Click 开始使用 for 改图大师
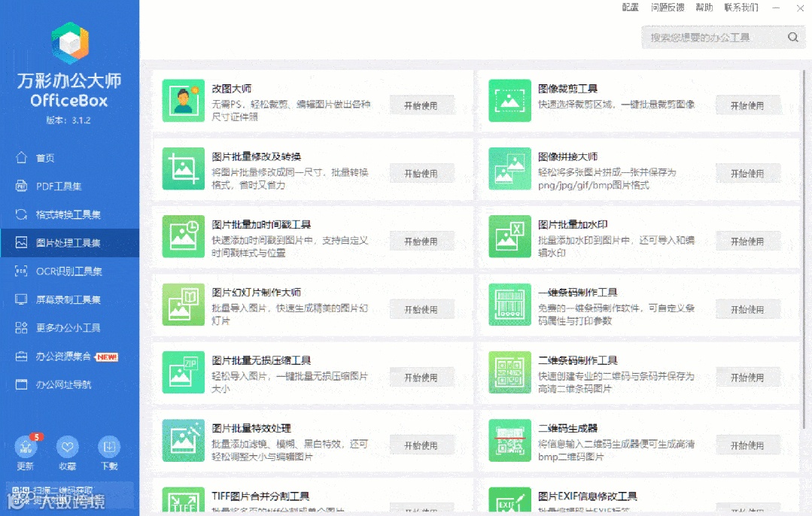812x516 pixels. pos(421,105)
